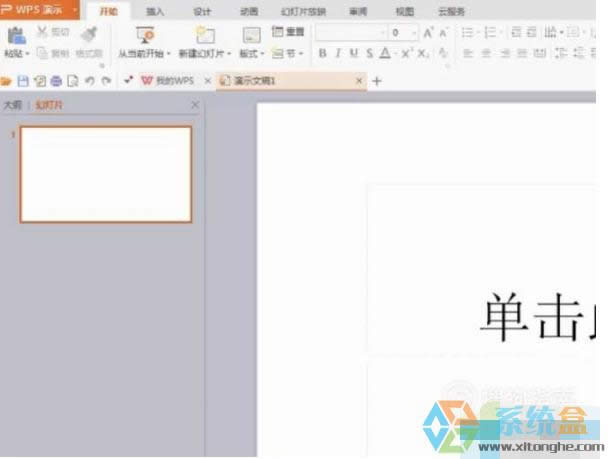Open the WPS application menu arrow
Viewport: 615px width, 459px height.
[x=75, y=9]
